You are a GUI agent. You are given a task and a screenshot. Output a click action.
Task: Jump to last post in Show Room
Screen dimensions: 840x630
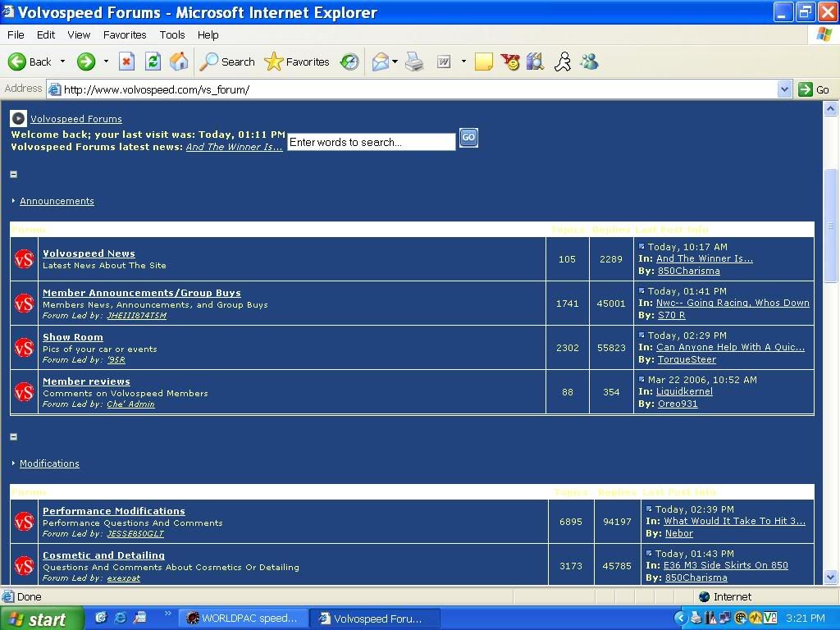tap(641, 335)
